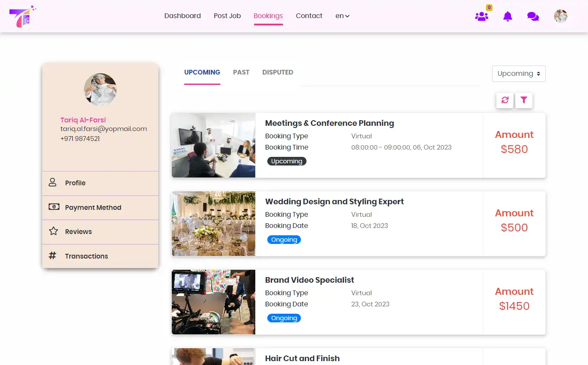Click the Ongoing badge on Wedding Design booking

pyautogui.click(x=284, y=239)
